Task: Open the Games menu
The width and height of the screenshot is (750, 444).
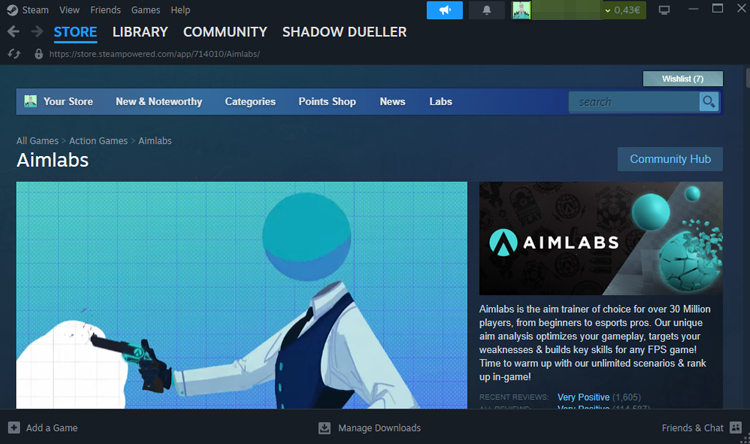Action: (x=145, y=10)
